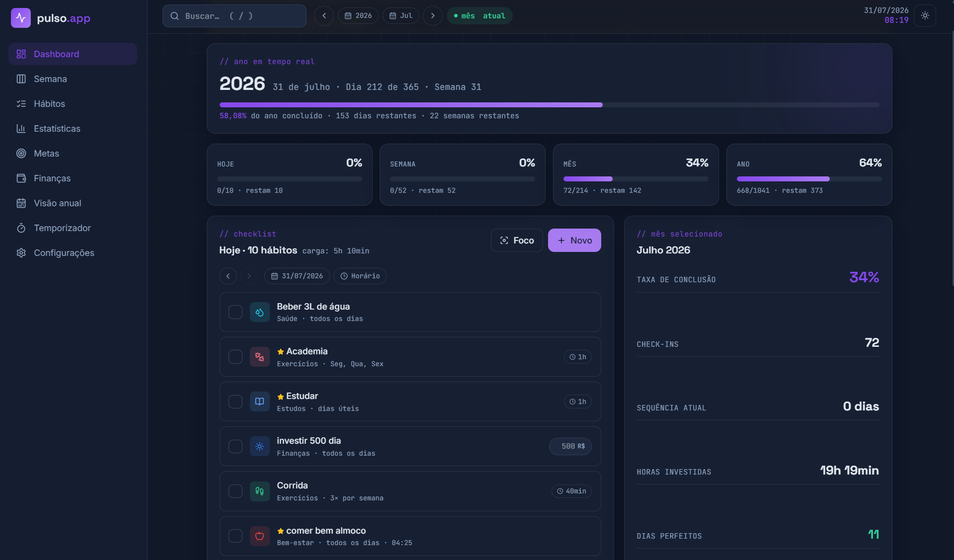Click the Academia dumbbell habit icon

point(259,357)
